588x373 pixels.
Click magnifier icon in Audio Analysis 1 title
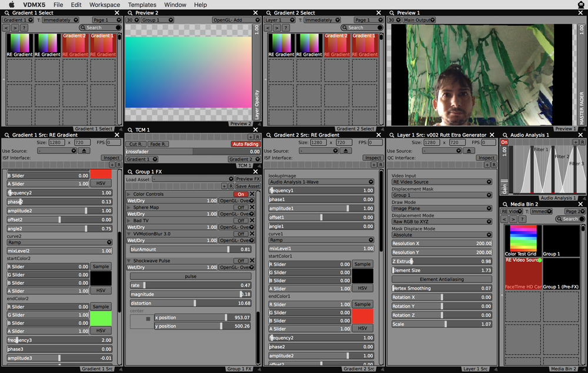pyautogui.click(x=505, y=135)
